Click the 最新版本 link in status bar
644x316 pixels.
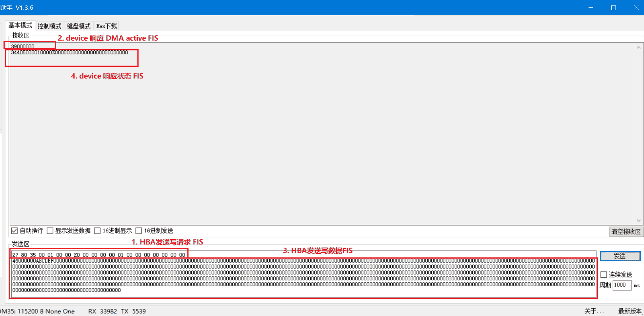pos(630,311)
